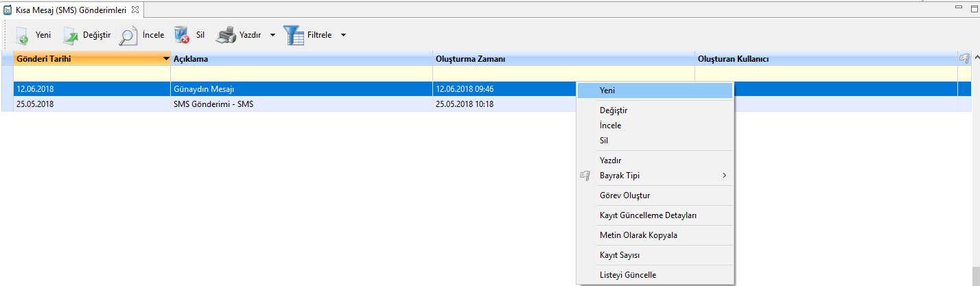The width and height of the screenshot is (980, 286).
Task: Click the İncele magnifier icon
Action: (x=128, y=36)
